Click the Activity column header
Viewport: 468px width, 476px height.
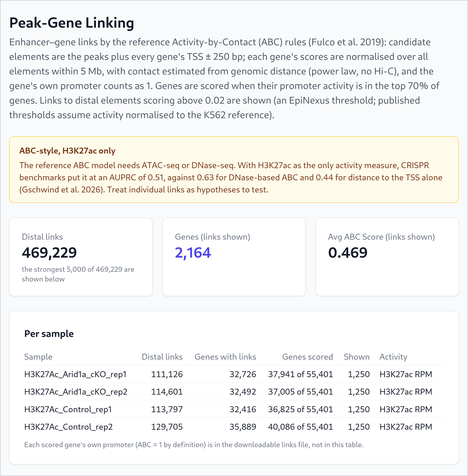[393, 357]
